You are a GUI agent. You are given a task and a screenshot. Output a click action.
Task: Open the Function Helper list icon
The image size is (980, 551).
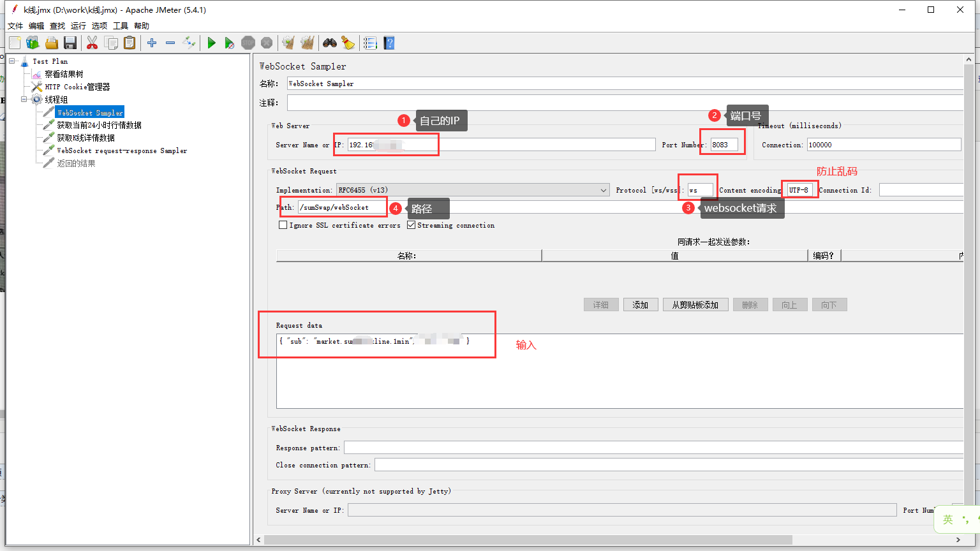[370, 43]
